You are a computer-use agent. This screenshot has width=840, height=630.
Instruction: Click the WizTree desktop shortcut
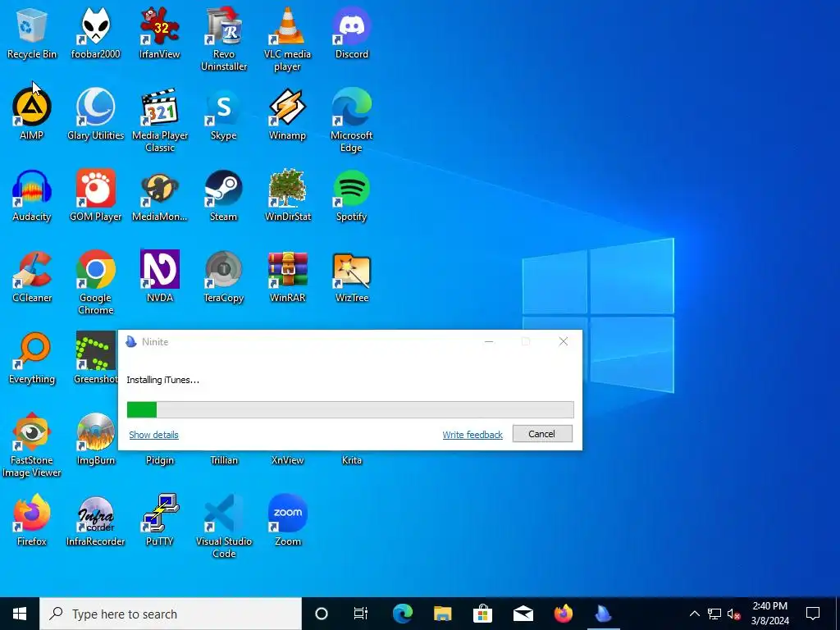pyautogui.click(x=351, y=277)
